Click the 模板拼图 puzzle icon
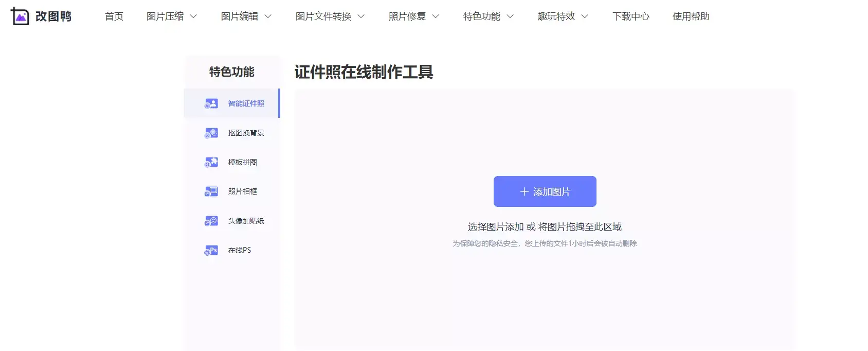868x351 pixels. coord(211,162)
